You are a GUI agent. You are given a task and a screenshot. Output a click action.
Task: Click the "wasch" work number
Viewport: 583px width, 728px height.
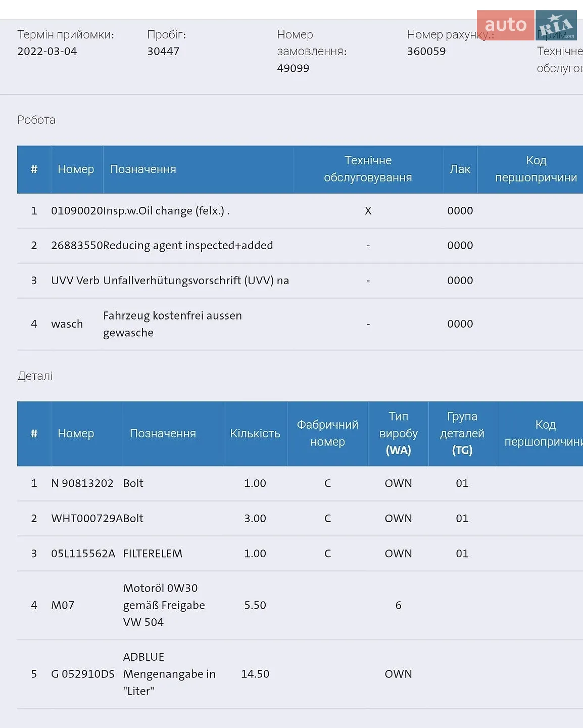click(67, 324)
